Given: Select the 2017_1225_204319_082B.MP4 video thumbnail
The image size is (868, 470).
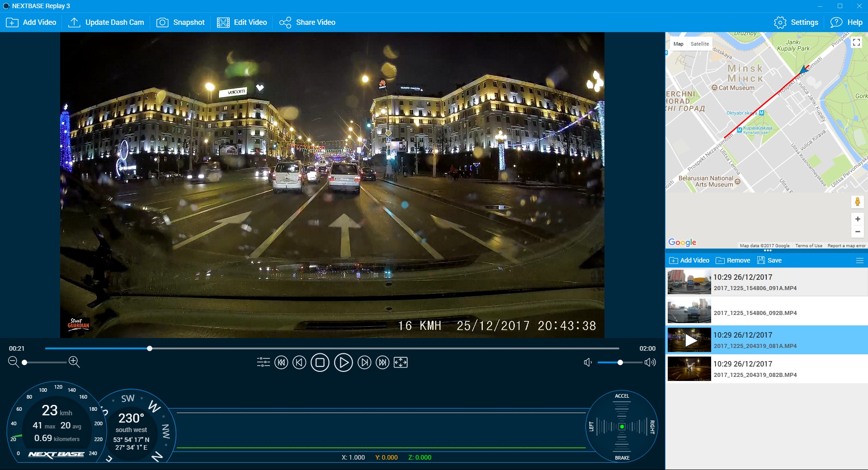Looking at the screenshot, I should click(x=689, y=369).
